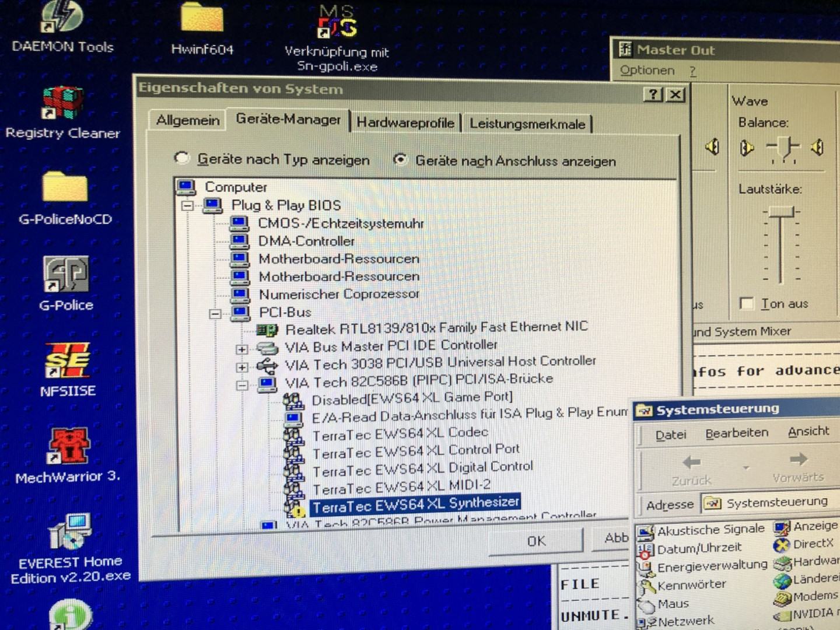Viewport: 840px width, 630px height.
Task: Open Netzwerk in Systemsteuerung
Action: (675, 621)
